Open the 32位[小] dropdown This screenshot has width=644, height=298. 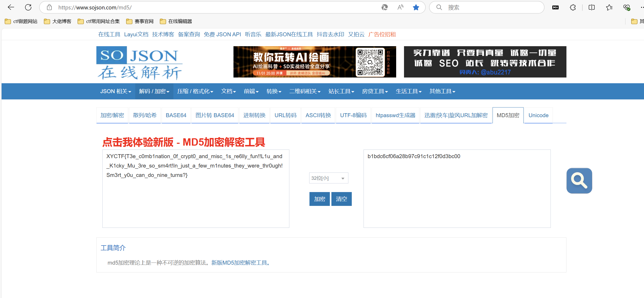coord(329,178)
